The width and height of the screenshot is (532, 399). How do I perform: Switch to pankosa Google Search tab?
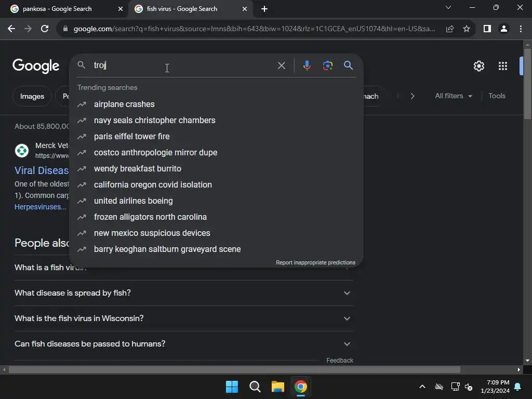[63, 9]
